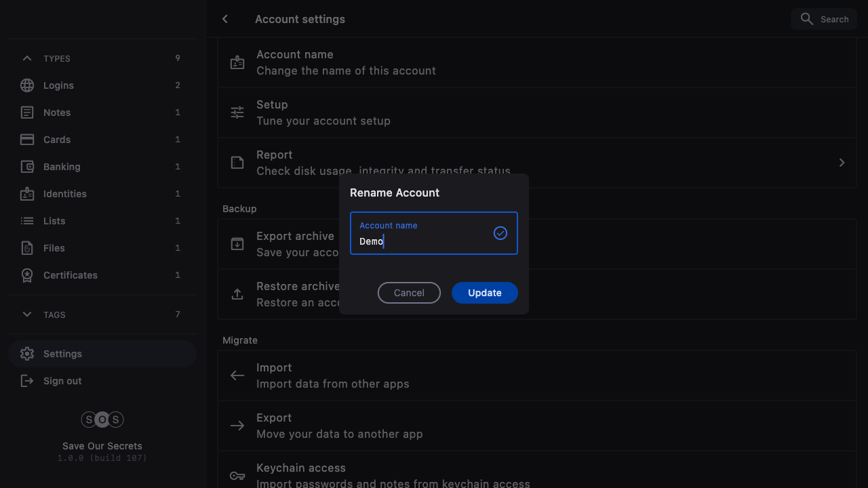Click the checkmark icon in name field
Screen dimensions: 868x488
tap(500, 233)
